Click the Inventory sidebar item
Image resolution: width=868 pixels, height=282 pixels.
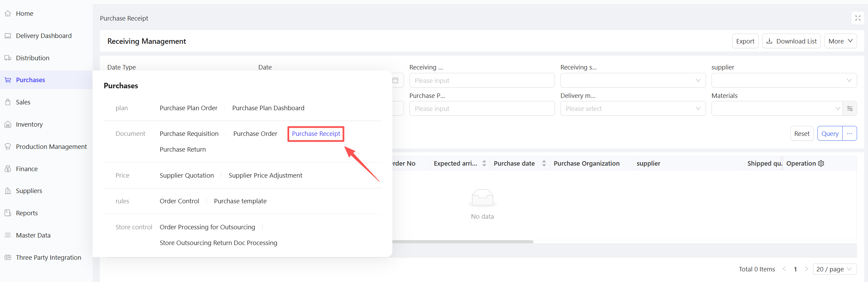29,124
